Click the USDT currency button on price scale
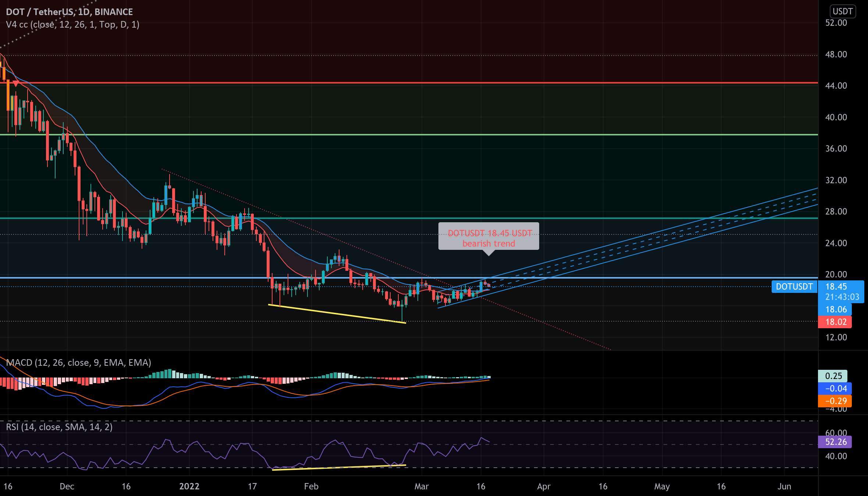 (x=843, y=11)
